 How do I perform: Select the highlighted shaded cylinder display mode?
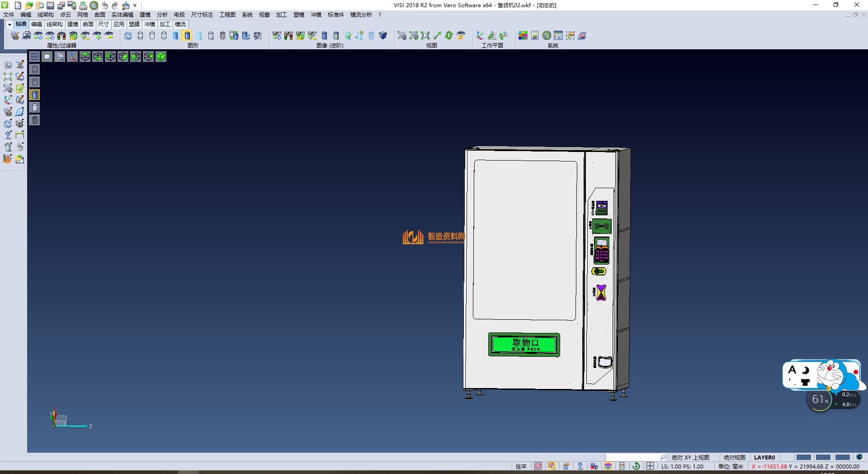click(x=187, y=36)
